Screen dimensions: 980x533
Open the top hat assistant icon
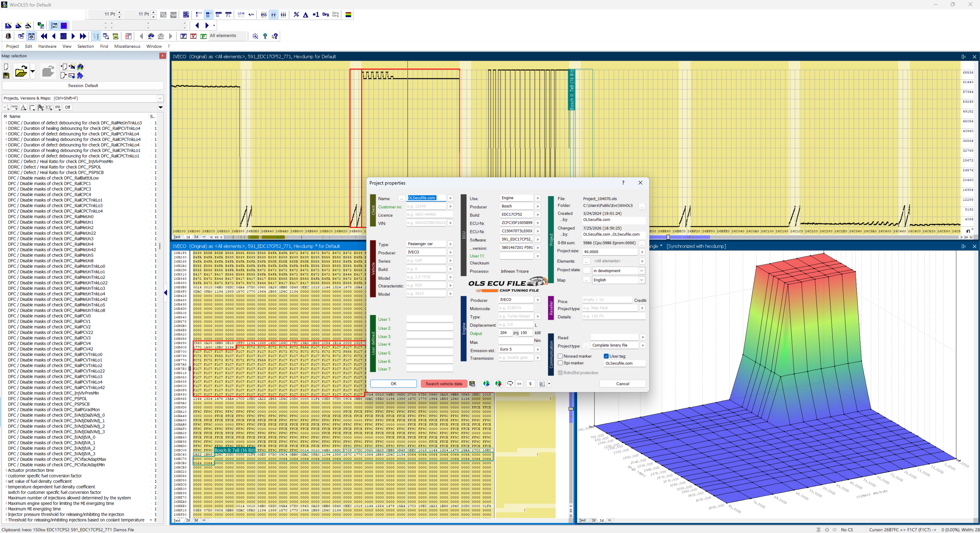[8, 36]
